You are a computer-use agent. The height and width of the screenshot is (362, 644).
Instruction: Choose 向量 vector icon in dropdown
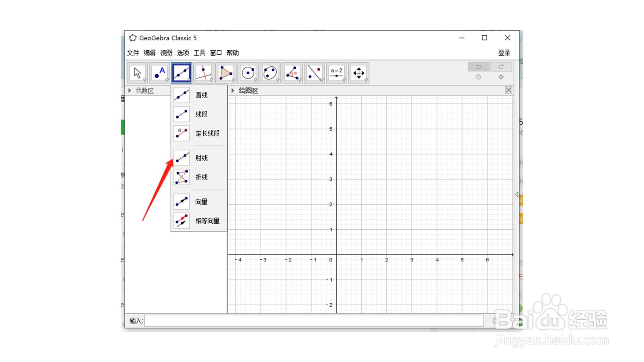[x=182, y=202]
